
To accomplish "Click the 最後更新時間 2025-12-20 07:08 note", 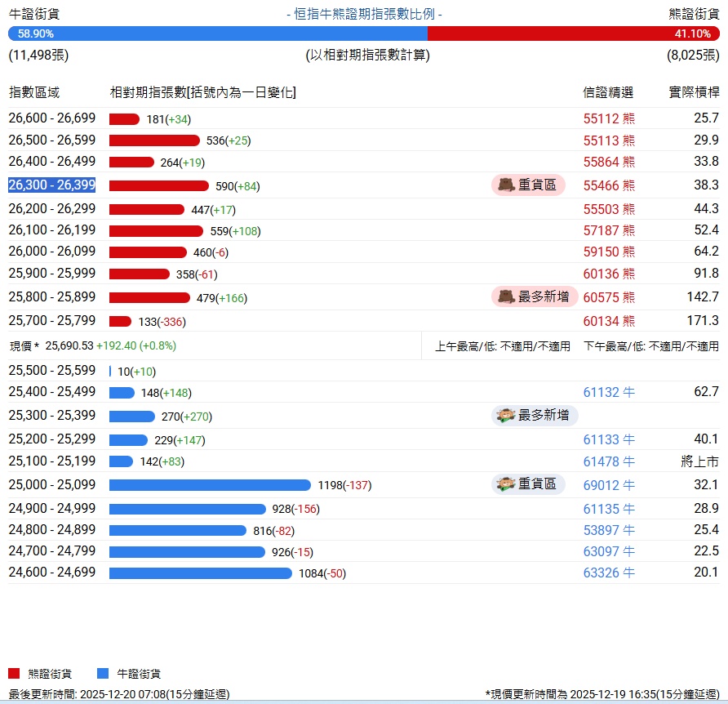I will (x=119, y=694).
